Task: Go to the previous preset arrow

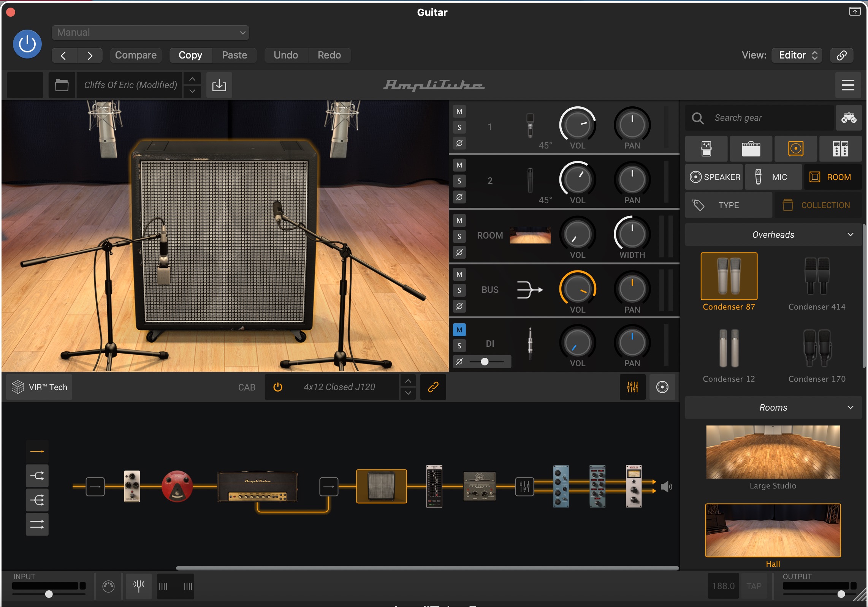Action: click(64, 55)
